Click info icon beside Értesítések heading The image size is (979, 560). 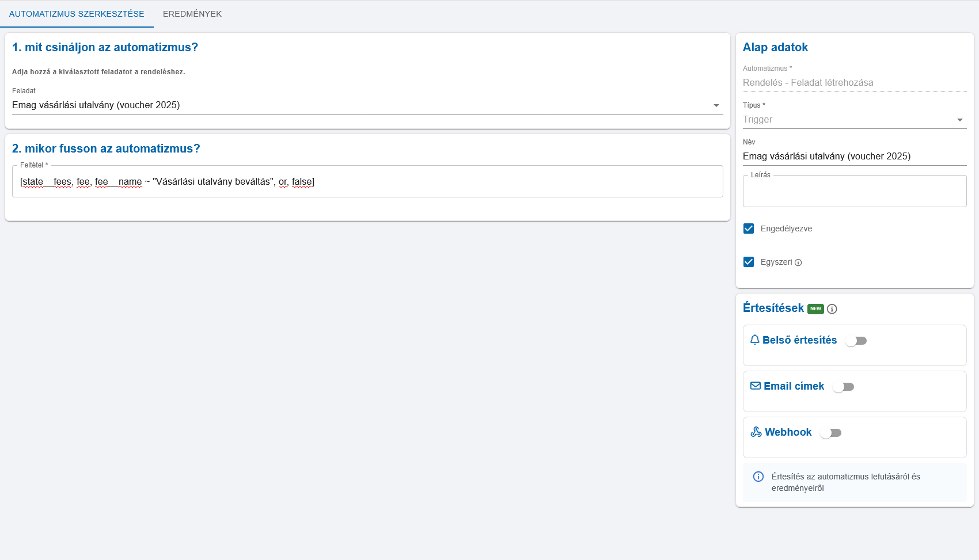pyautogui.click(x=832, y=309)
